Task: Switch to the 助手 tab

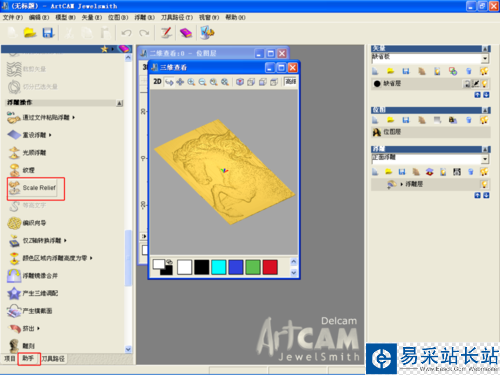Action: click(28, 359)
